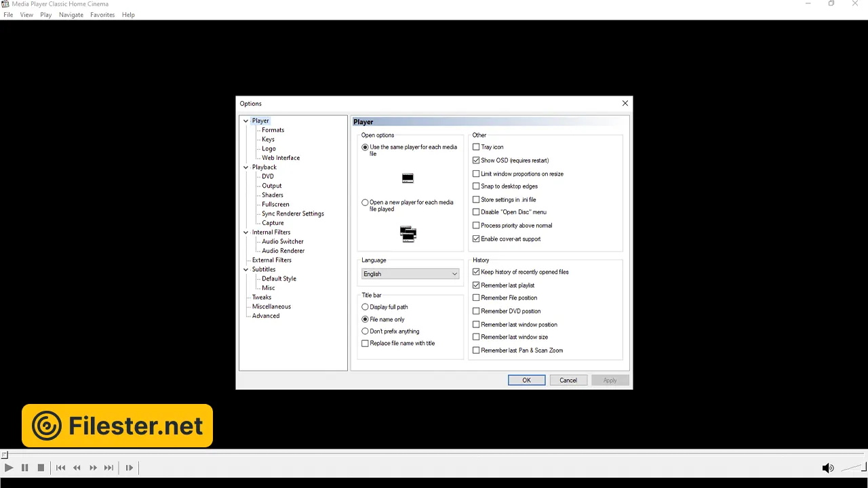
Task: Open the Language dropdown showing English
Action: point(410,274)
